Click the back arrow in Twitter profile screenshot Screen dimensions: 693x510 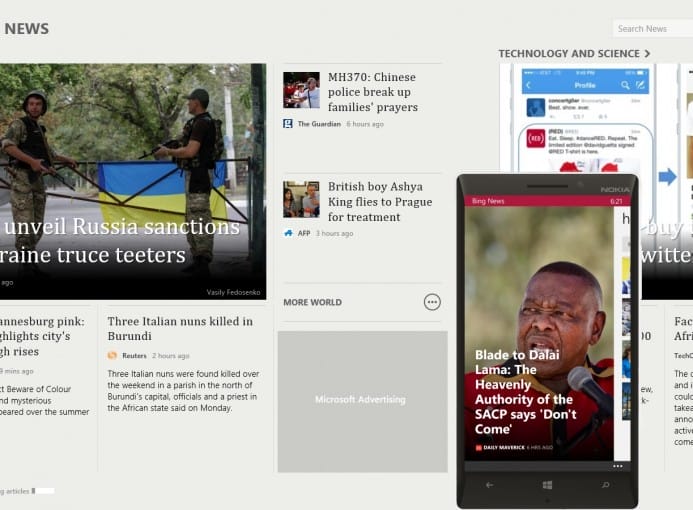click(529, 85)
